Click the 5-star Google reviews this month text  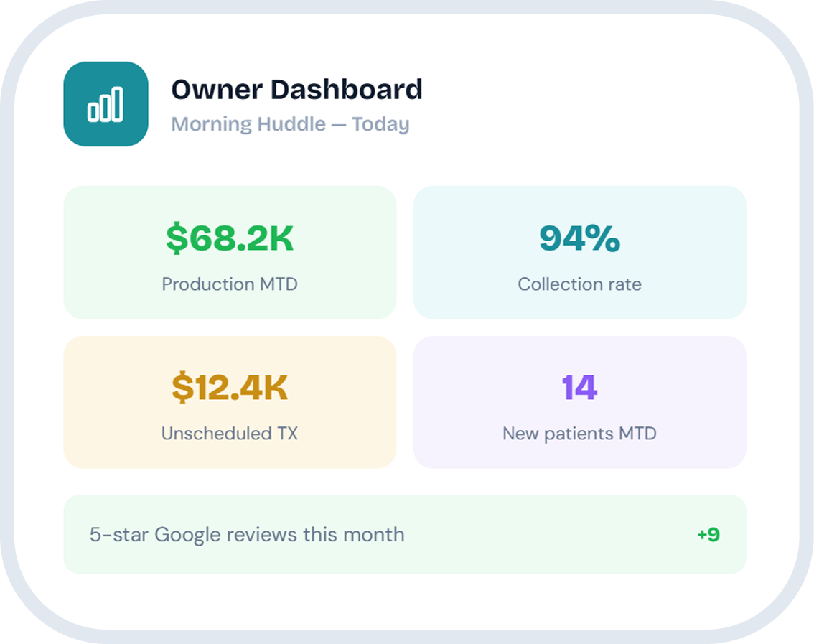(247, 535)
